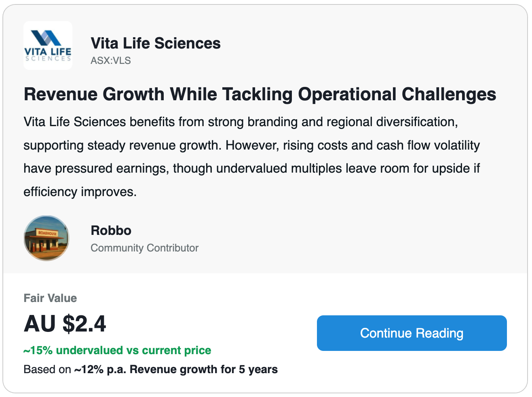The height and width of the screenshot is (397, 532).
Task: Click the blue chevron mark in the logo
Action: pyautogui.click(x=46, y=38)
